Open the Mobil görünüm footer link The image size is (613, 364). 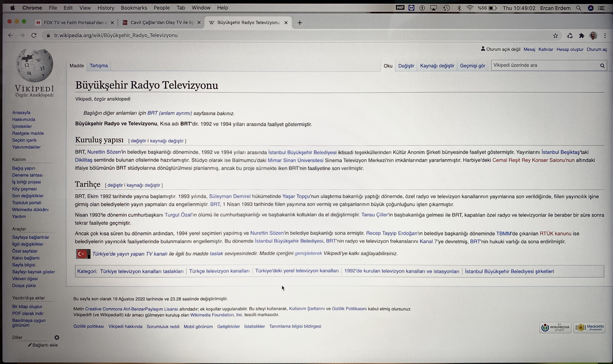click(x=198, y=326)
